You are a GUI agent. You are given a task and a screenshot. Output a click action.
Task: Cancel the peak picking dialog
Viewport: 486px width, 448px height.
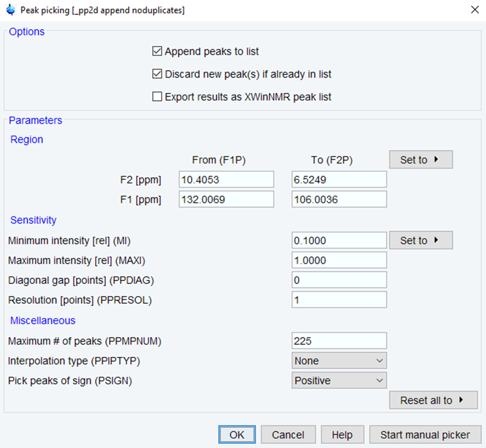point(288,435)
